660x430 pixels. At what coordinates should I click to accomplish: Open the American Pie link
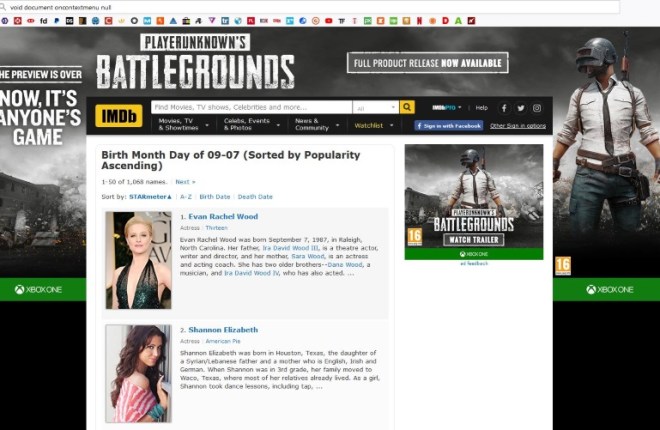223,341
